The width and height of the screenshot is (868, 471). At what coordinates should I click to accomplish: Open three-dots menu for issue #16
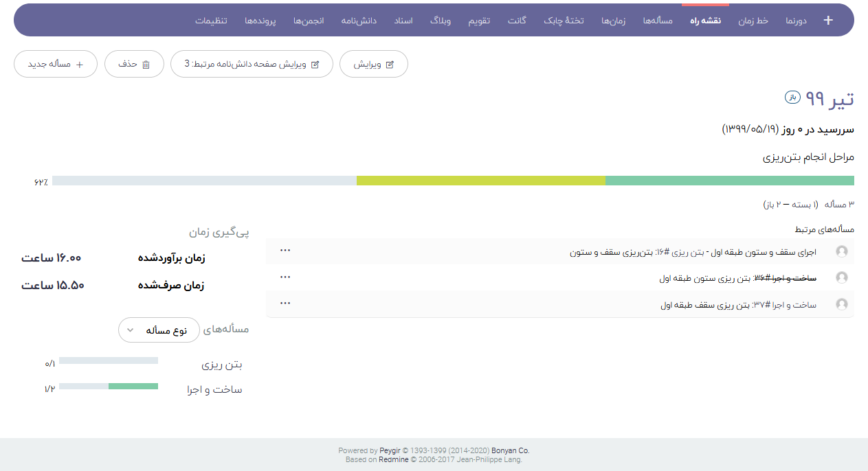click(285, 250)
